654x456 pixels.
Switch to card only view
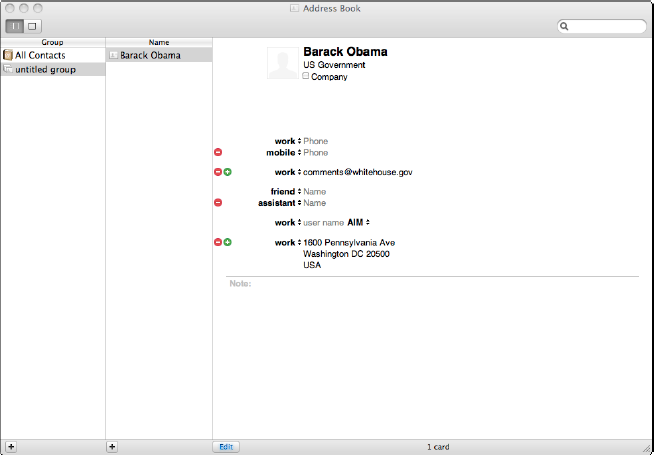[x=33, y=26]
